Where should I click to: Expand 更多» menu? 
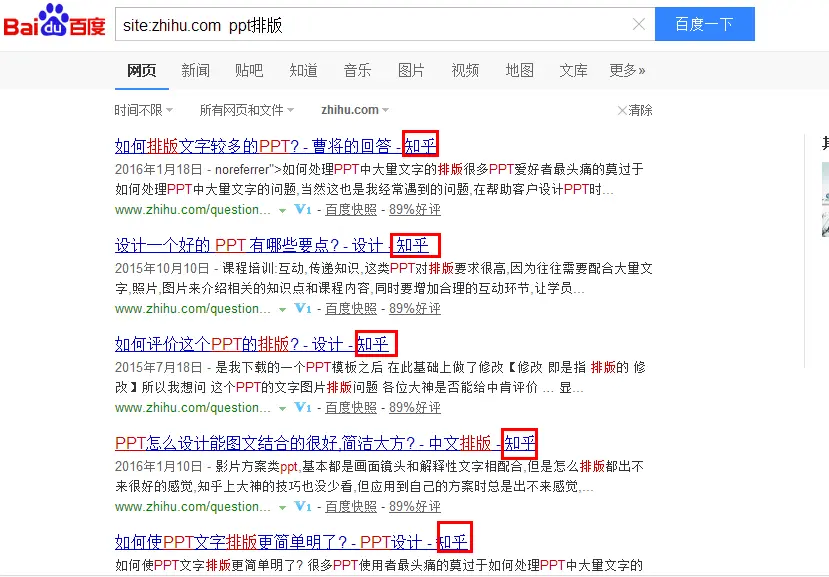point(627,70)
